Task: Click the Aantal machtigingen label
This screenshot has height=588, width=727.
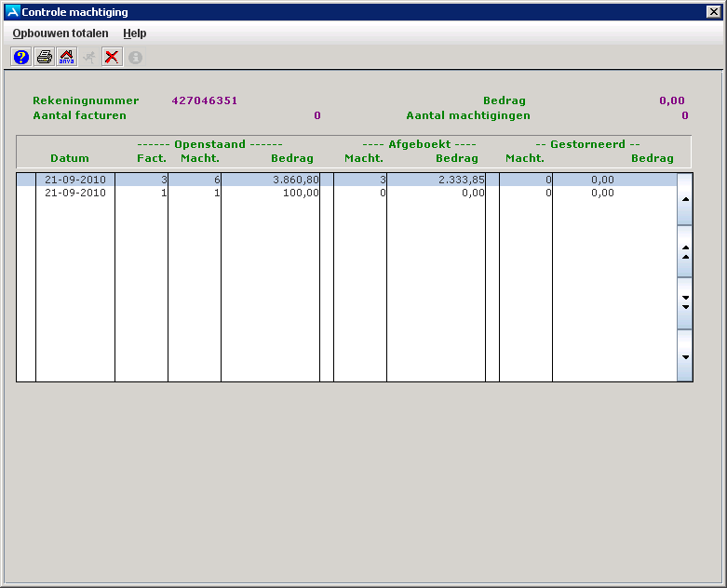Action: pos(467,115)
